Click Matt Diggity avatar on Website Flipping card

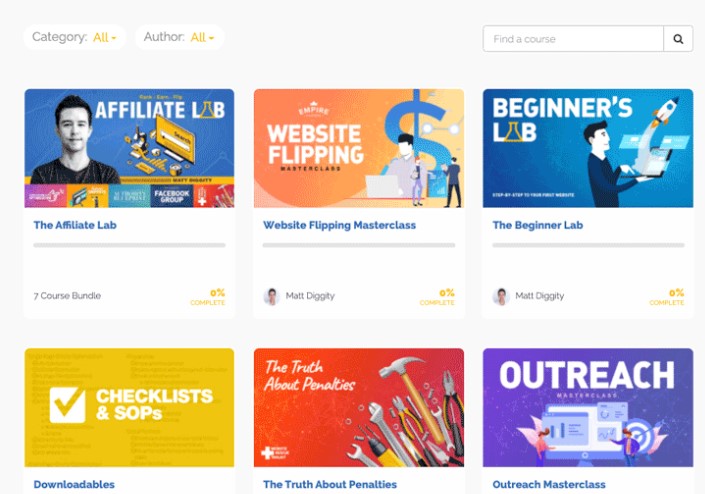[x=271, y=296]
